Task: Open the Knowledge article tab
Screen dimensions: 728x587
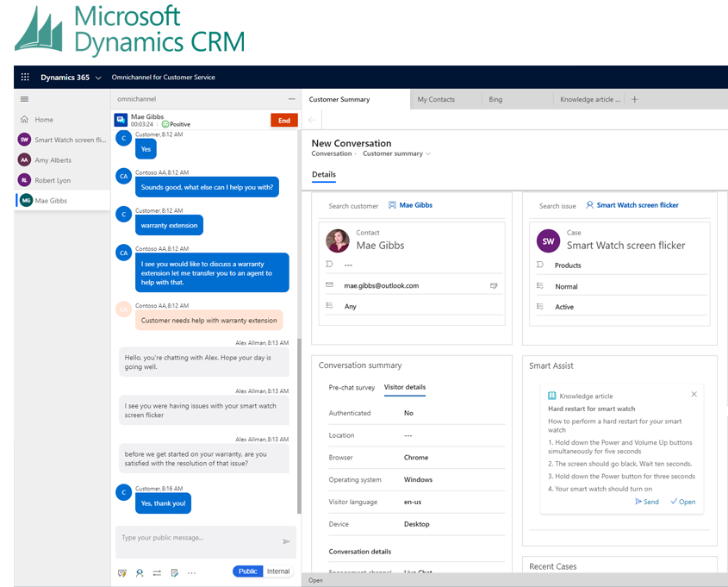Action: (589, 99)
